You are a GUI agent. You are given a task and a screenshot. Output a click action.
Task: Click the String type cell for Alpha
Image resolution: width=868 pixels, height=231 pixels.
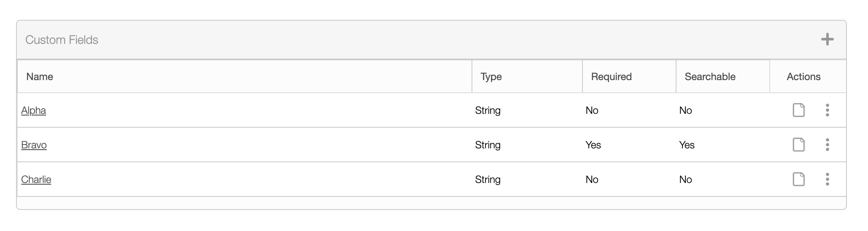488,110
